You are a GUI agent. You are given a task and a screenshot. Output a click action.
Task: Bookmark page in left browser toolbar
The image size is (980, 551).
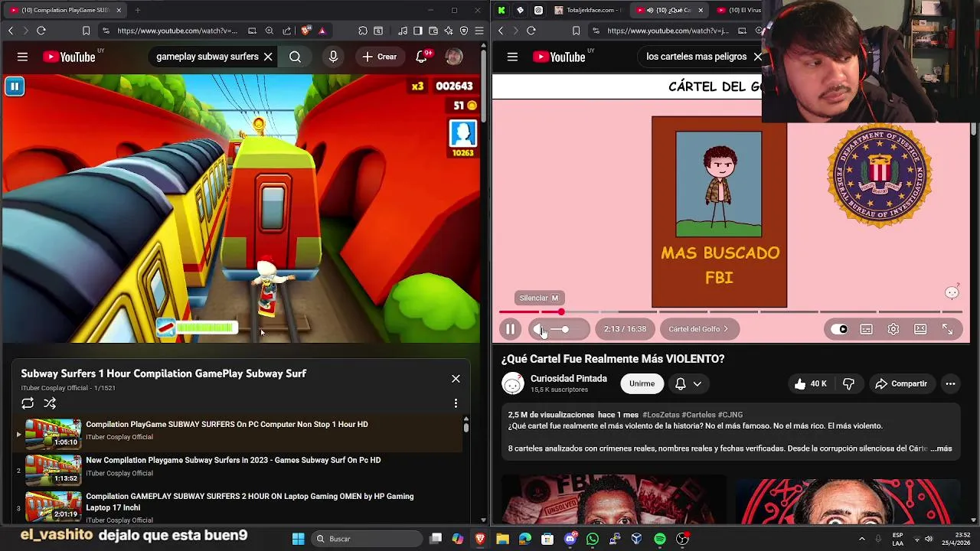(86, 31)
